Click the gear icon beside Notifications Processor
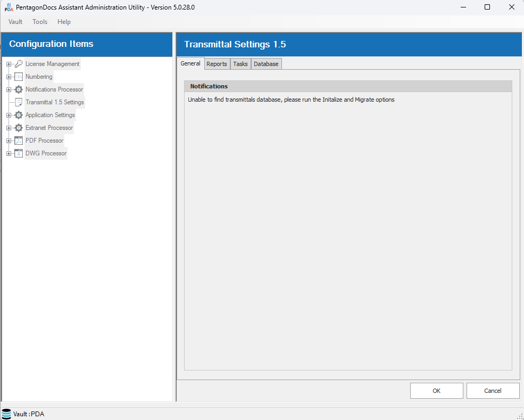This screenshot has height=420, width=524. point(19,89)
